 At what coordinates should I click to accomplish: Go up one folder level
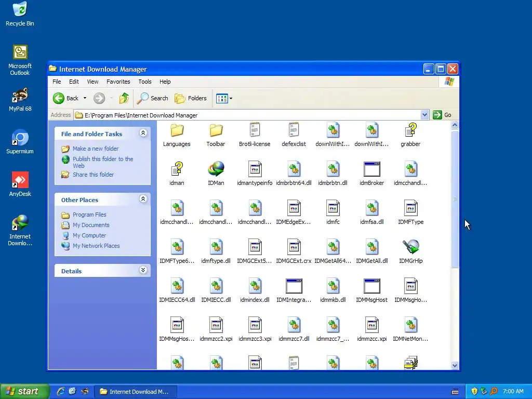[x=124, y=98]
